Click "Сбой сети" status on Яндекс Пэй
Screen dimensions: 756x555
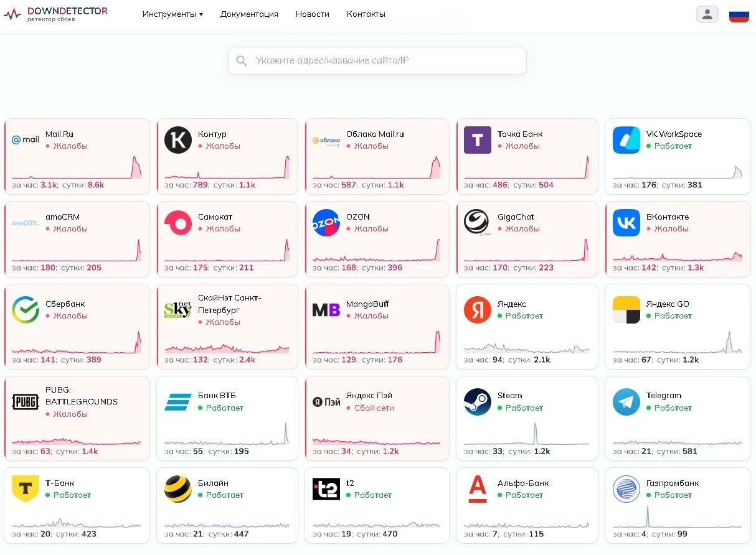click(371, 408)
